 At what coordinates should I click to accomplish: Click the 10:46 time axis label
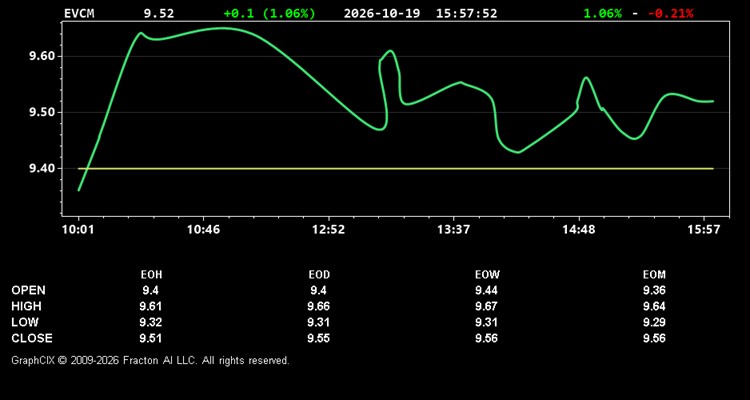click(x=203, y=230)
